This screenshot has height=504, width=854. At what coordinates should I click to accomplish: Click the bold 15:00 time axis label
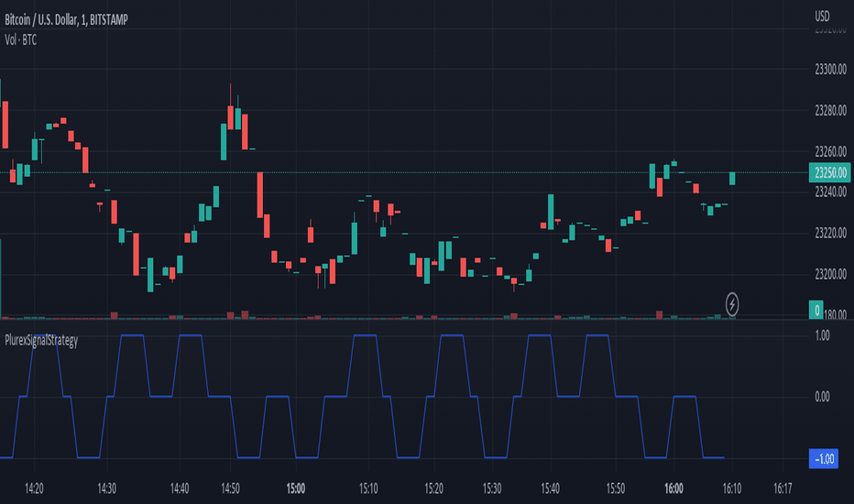[x=296, y=488]
